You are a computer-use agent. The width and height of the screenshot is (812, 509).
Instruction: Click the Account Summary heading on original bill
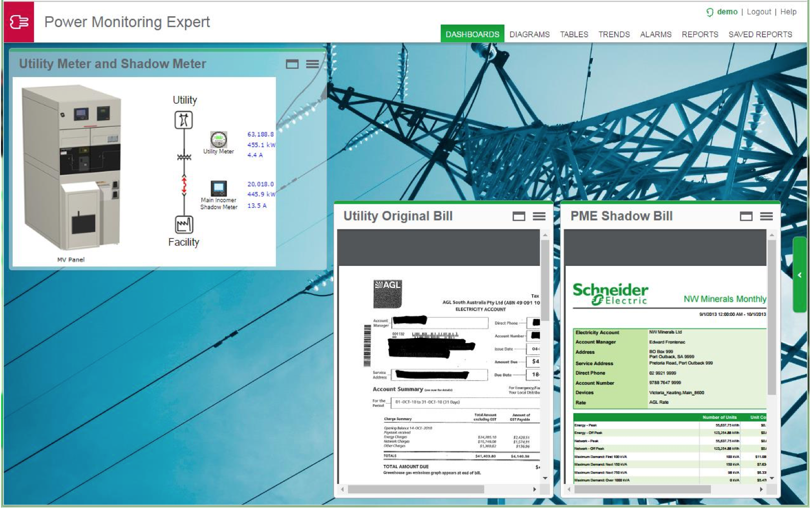[398, 389]
